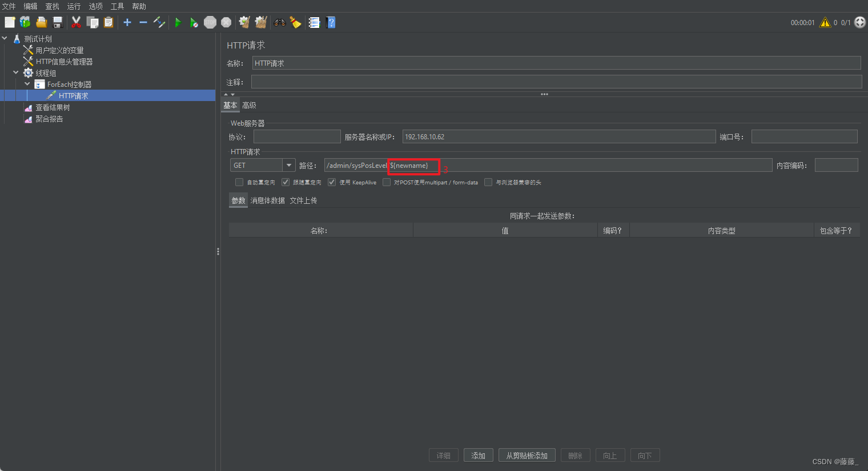Toggle the 对POST使用multipart / form-data checkbox
This screenshot has height=471, width=868.
pos(387,182)
